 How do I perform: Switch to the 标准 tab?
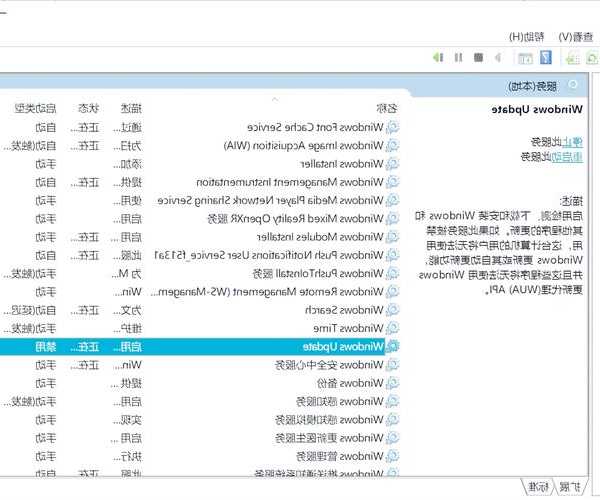[540, 487]
